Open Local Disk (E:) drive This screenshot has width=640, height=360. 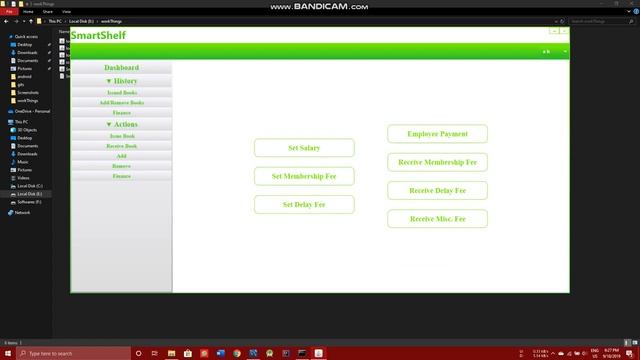pos(29,194)
